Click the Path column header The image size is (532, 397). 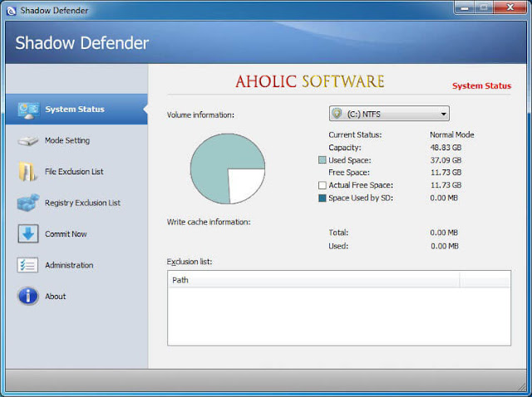point(313,280)
